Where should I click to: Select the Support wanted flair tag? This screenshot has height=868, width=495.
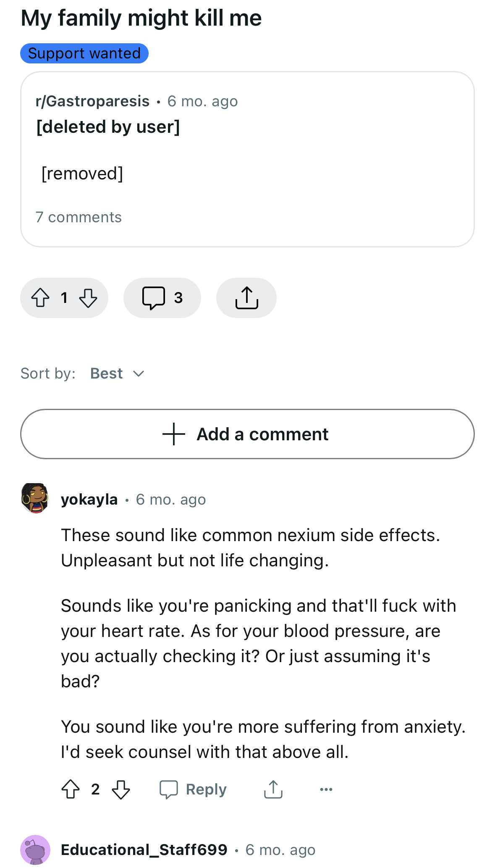pos(84,53)
